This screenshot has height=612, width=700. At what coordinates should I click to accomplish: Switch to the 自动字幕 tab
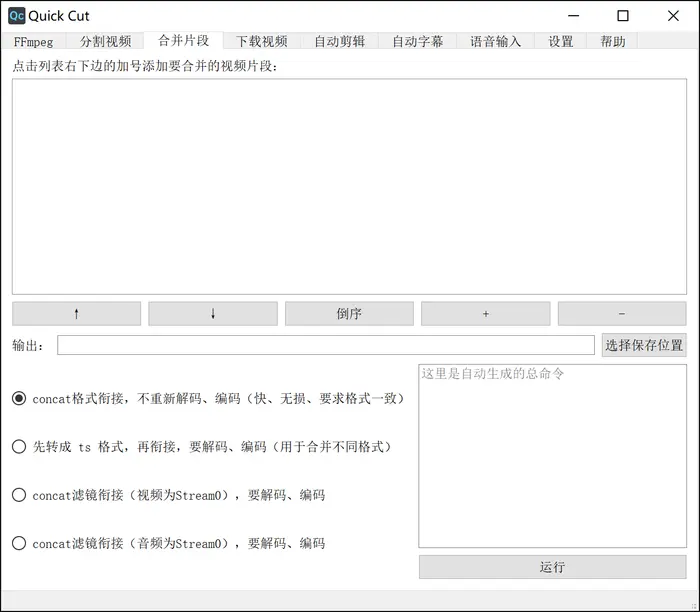tap(417, 42)
